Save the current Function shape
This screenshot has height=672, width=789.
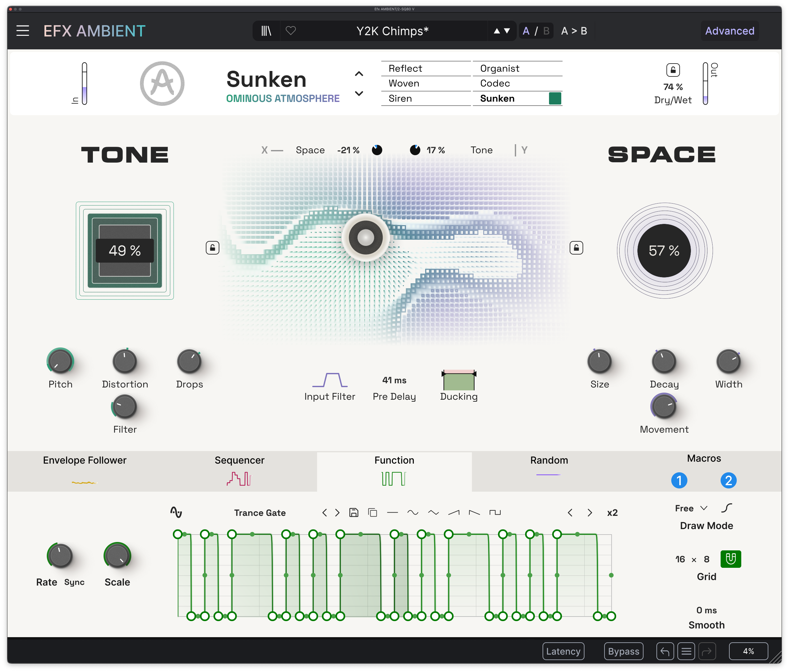tap(354, 513)
